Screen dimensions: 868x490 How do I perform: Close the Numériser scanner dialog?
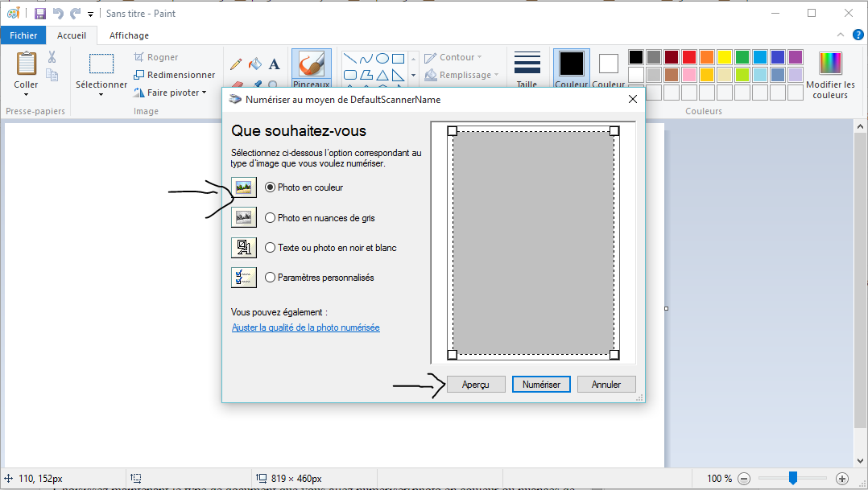(x=633, y=100)
